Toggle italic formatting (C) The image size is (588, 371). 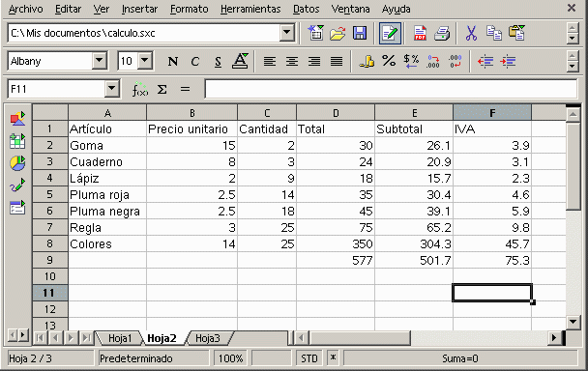(x=195, y=61)
